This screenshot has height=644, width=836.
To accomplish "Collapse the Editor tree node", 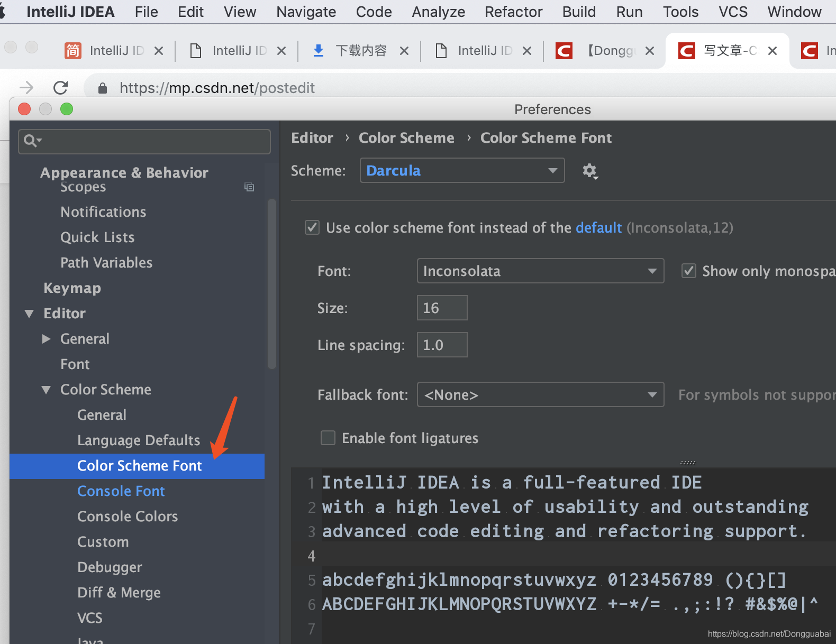I will [29, 314].
